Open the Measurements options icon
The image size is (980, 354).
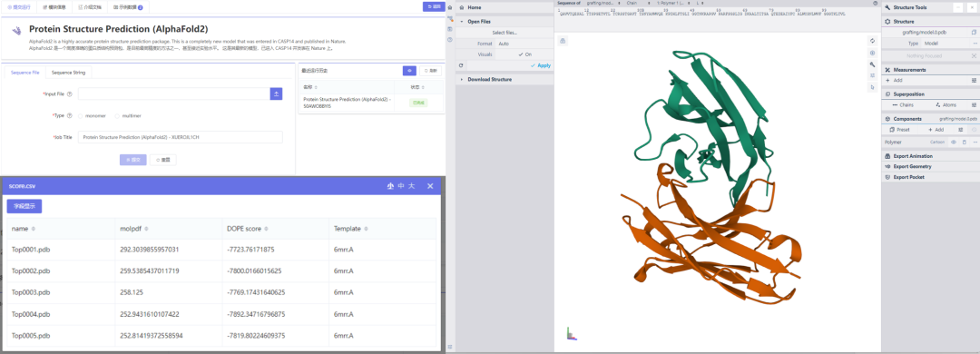(x=974, y=80)
